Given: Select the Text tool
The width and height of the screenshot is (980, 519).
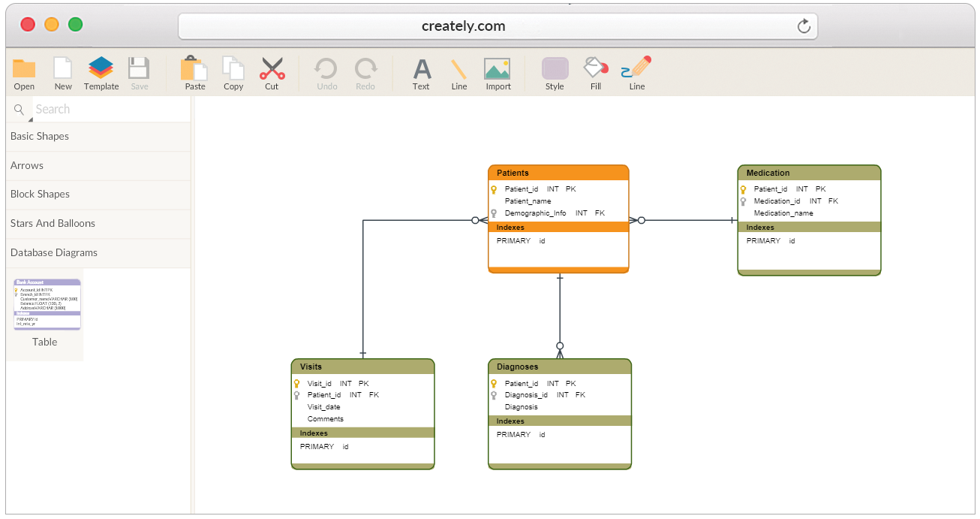Looking at the screenshot, I should point(421,72).
